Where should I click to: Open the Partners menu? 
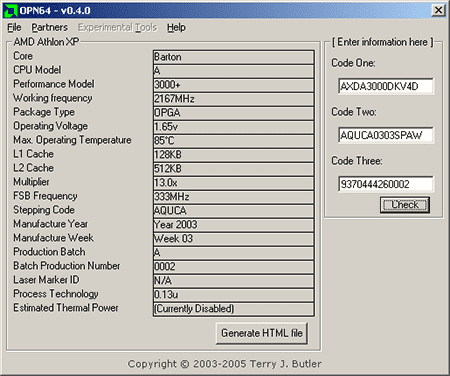pyautogui.click(x=50, y=27)
